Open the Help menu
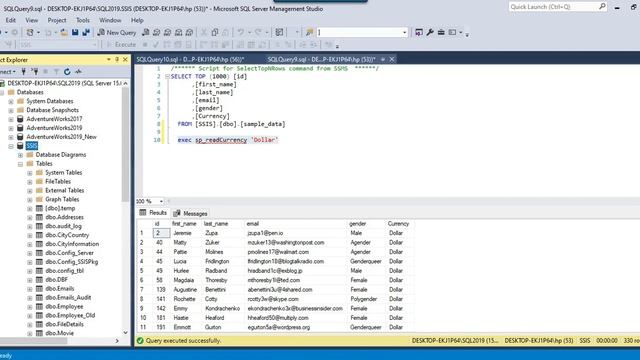The width and height of the screenshot is (640, 360). point(137,20)
